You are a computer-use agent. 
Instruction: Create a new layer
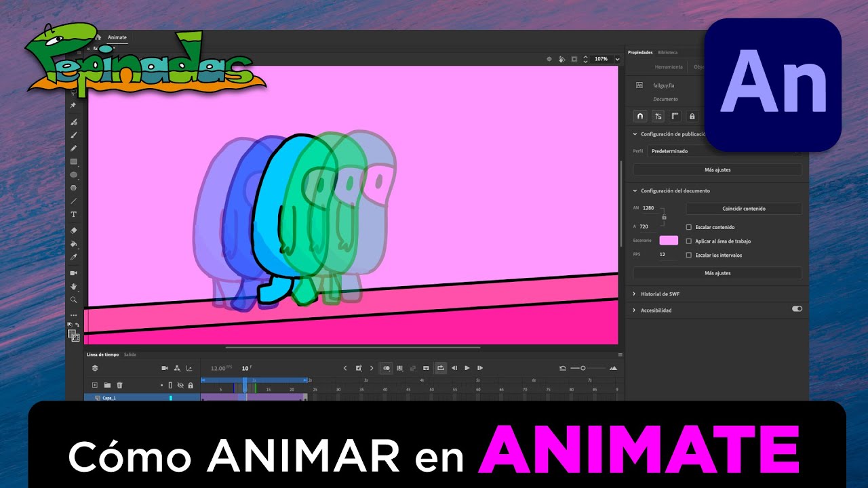[95, 385]
